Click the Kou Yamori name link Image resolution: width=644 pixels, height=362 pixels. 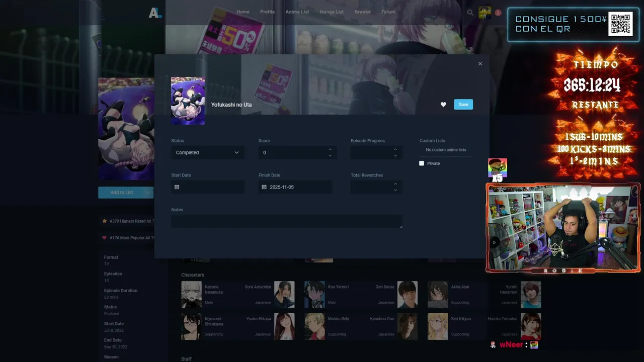338,287
